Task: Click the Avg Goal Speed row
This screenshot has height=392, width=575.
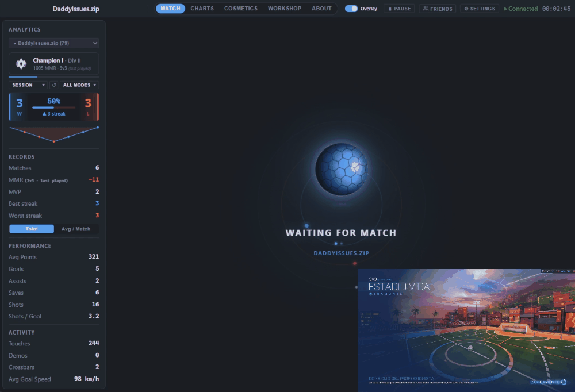Action: click(x=54, y=379)
